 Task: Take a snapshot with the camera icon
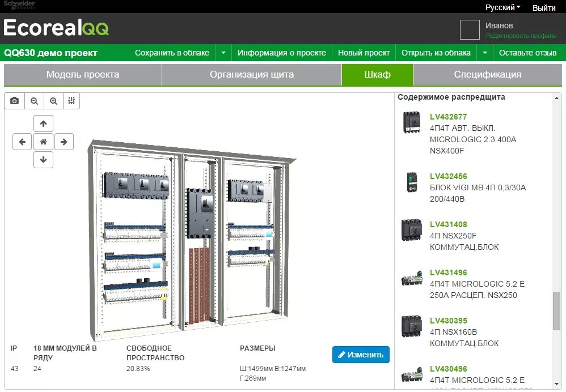[14, 101]
